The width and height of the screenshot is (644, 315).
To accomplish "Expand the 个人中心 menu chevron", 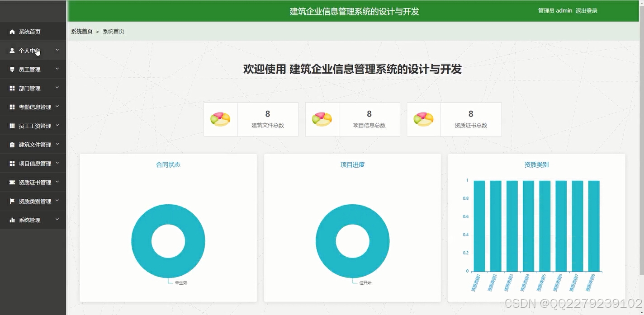I will (x=57, y=50).
